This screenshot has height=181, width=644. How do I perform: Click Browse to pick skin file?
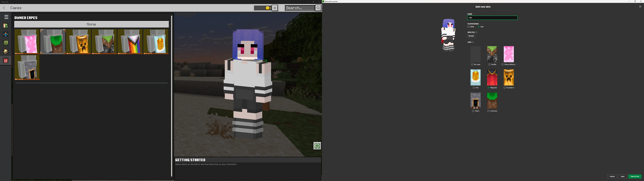coord(471,36)
